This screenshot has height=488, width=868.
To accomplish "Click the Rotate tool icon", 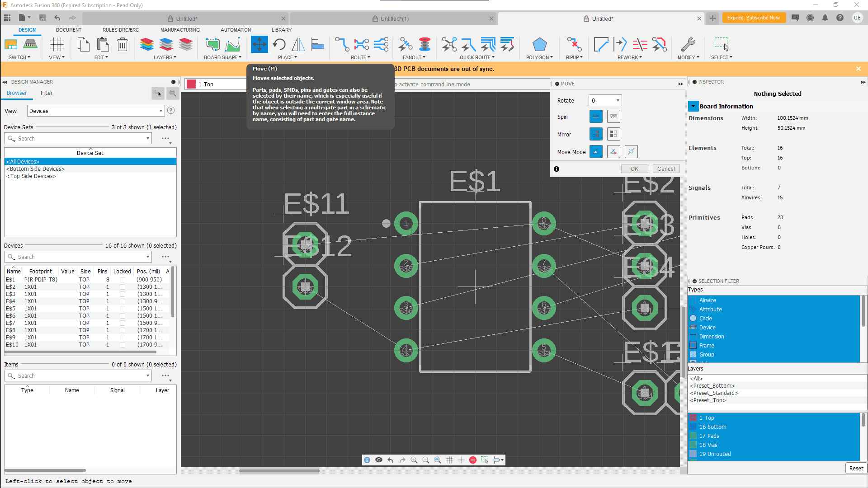I will 279,45.
